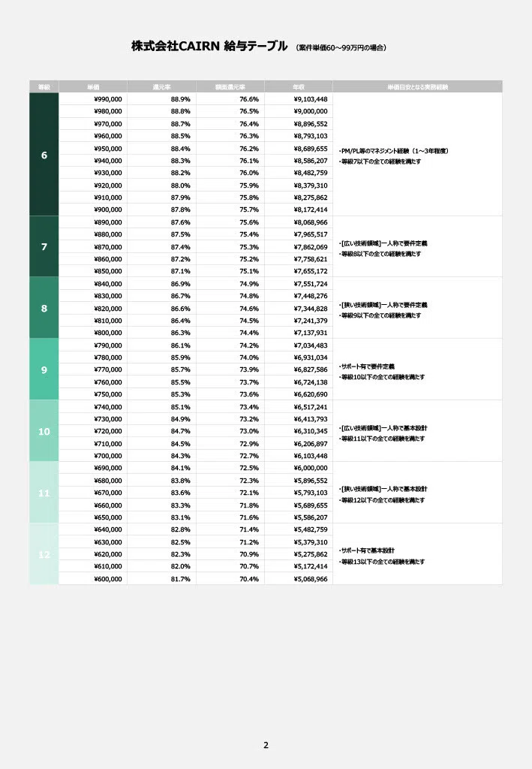Click the 還元率 column header
The width and height of the screenshot is (532, 769).
(161, 87)
